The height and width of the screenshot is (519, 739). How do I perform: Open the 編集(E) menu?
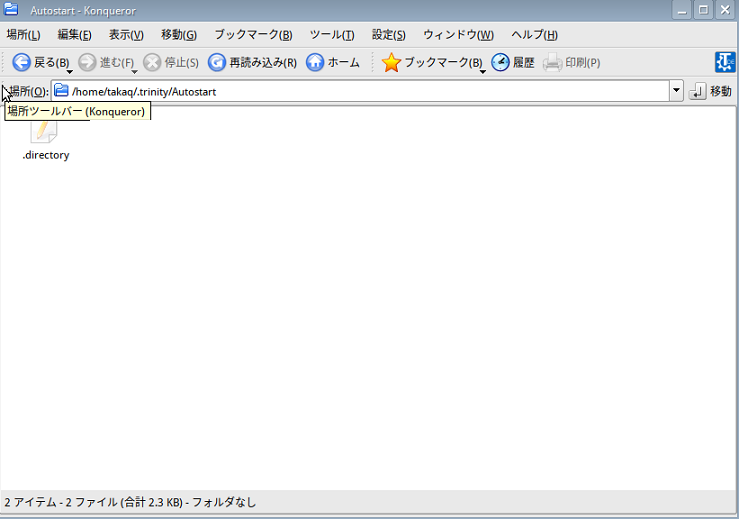click(74, 35)
